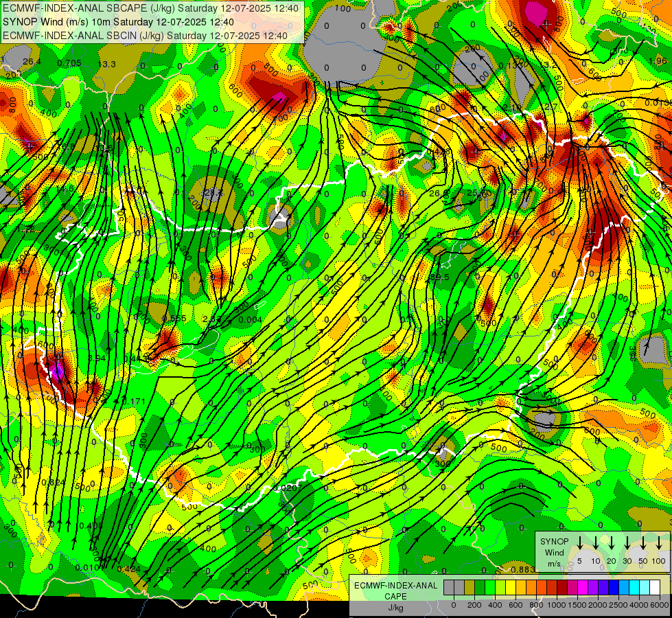Click the 0.408 value on the map
The width and height of the screenshot is (672, 618).
coord(91,526)
